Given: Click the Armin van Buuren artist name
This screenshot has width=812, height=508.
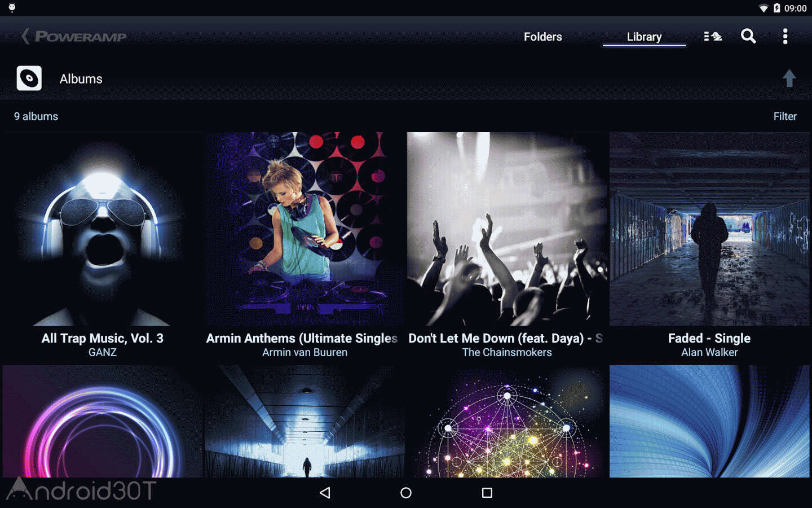Looking at the screenshot, I should pyautogui.click(x=304, y=352).
